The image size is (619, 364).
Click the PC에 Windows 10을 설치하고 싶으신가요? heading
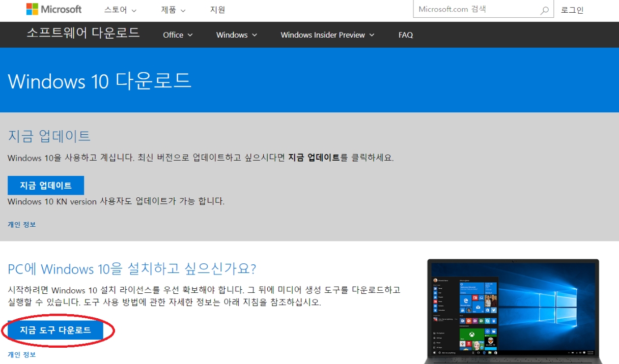(x=132, y=269)
